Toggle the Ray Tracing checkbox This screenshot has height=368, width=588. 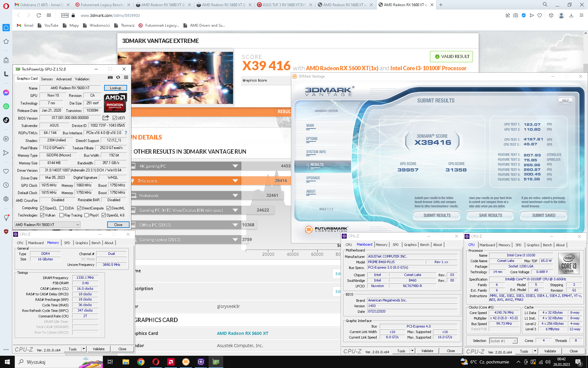tap(61, 215)
